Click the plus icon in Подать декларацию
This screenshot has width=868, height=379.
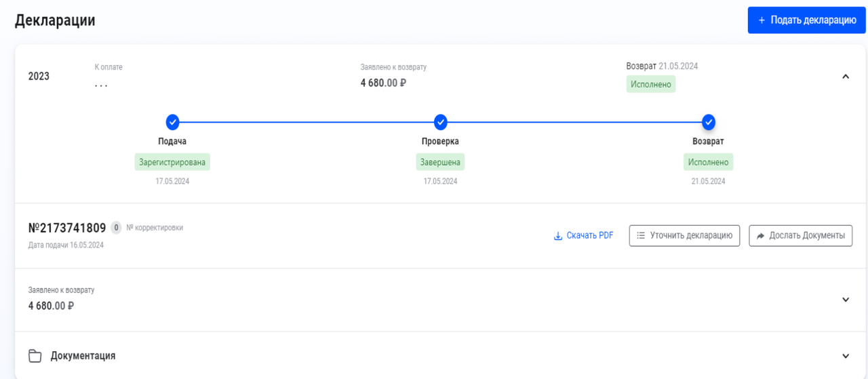pos(762,20)
